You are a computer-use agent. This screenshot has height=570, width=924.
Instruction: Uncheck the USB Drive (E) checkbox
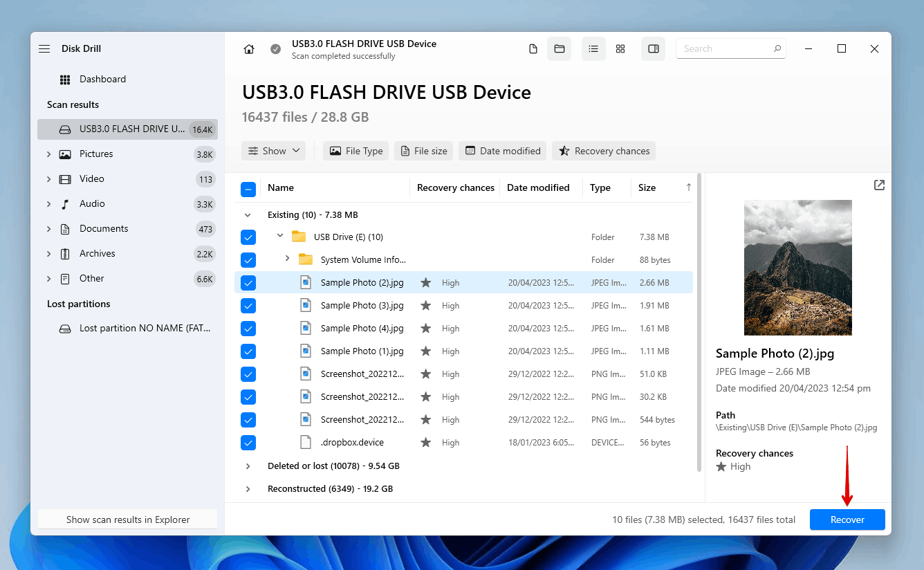click(248, 237)
